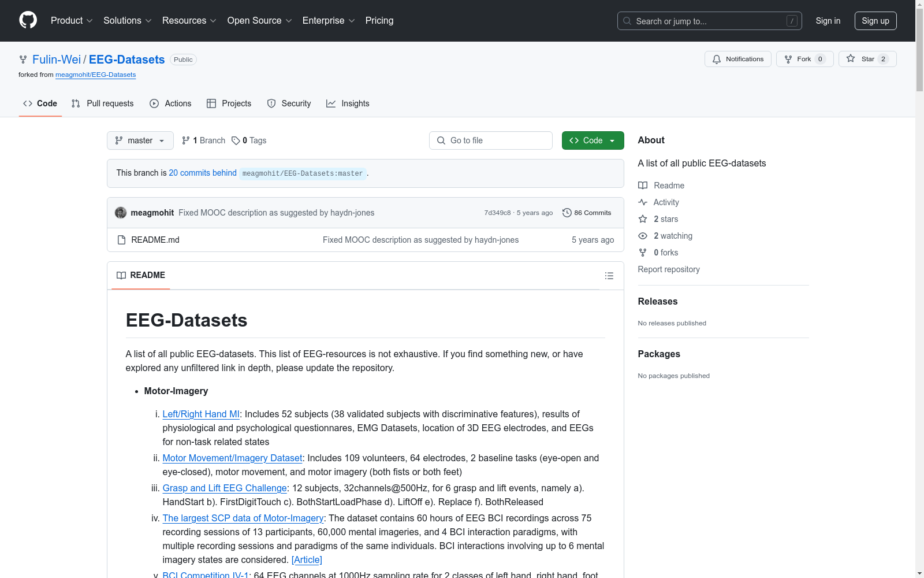Open README.md row's commit message link
The image size is (924, 578).
(420, 240)
